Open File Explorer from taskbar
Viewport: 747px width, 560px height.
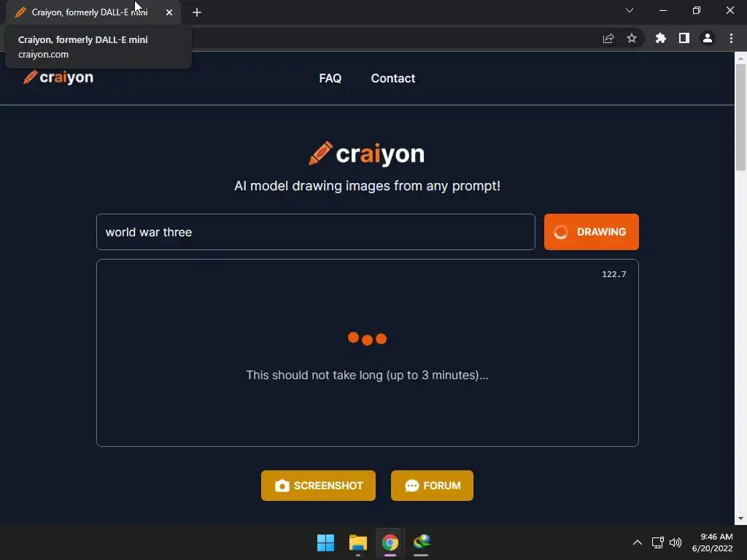(x=357, y=542)
